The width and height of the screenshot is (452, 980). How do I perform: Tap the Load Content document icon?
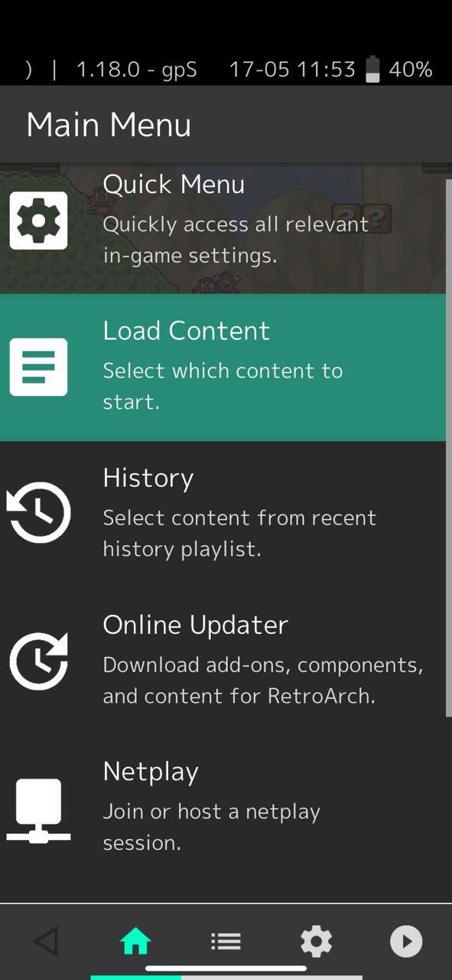tap(38, 367)
